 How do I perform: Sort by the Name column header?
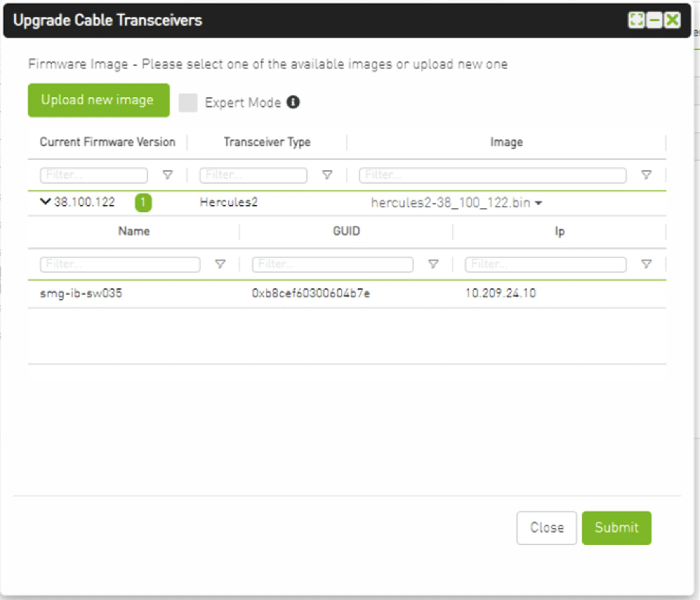click(x=134, y=231)
